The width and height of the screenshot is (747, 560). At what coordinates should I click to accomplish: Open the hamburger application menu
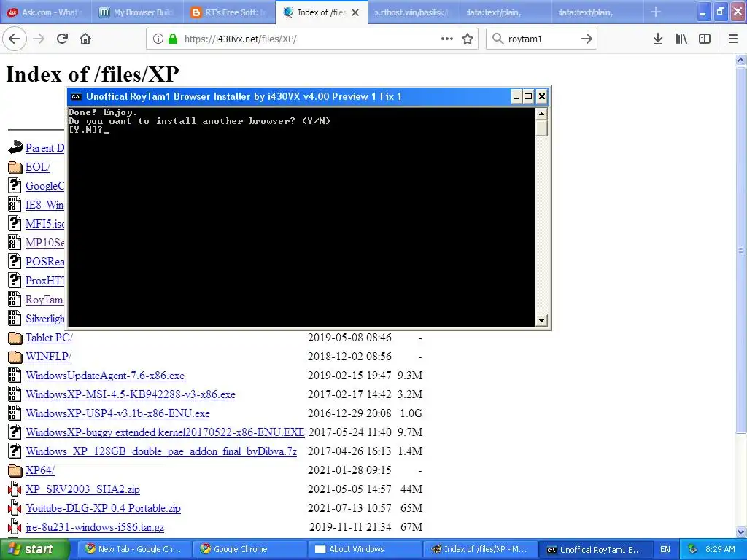(733, 39)
